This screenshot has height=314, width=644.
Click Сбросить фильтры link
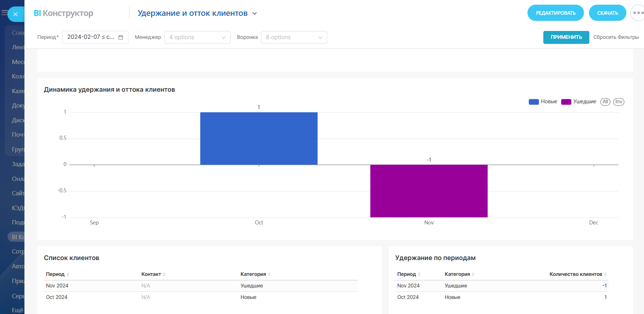point(616,37)
